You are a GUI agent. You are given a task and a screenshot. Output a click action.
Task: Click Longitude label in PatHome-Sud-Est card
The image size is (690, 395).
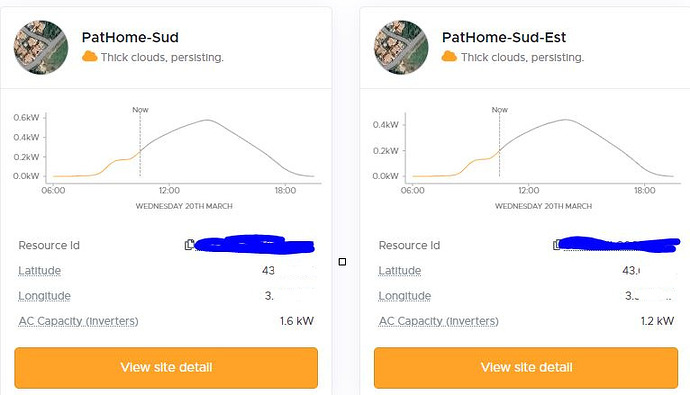(x=404, y=296)
